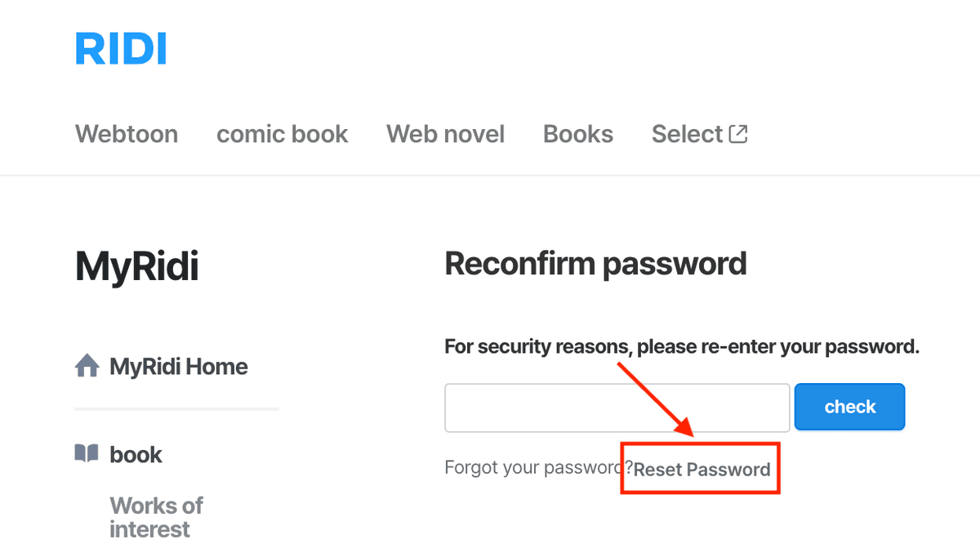Switch to the Books tab
This screenshot has height=557, width=980.
[577, 134]
